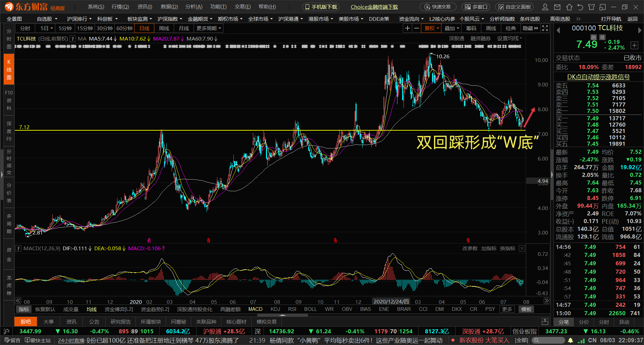Open 留言 message icon in status bar
644x345 pixels.
point(12,340)
